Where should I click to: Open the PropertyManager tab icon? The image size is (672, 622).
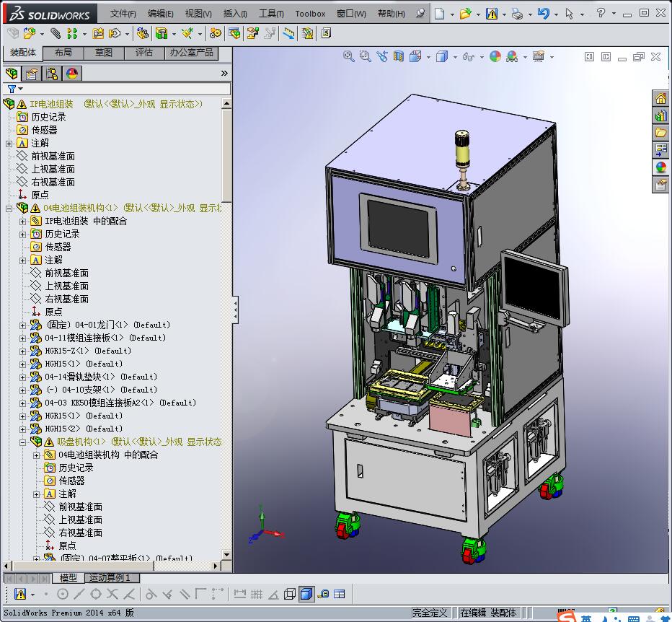31,74
